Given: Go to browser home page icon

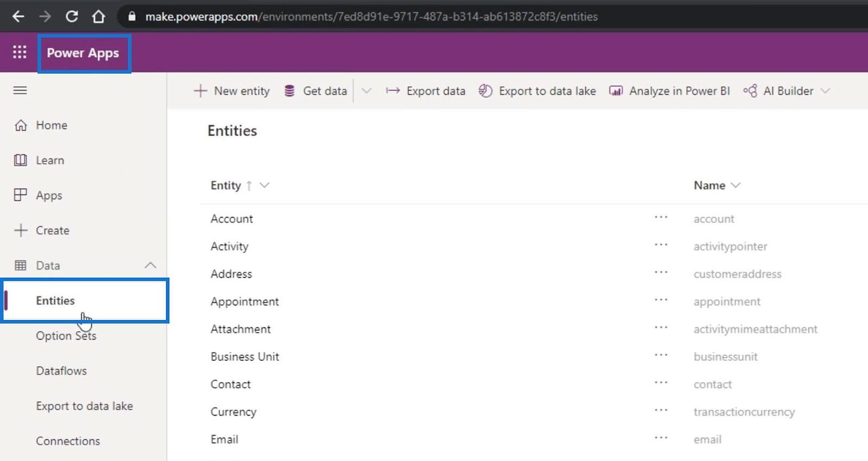Looking at the screenshot, I should [x=98, y=16].
